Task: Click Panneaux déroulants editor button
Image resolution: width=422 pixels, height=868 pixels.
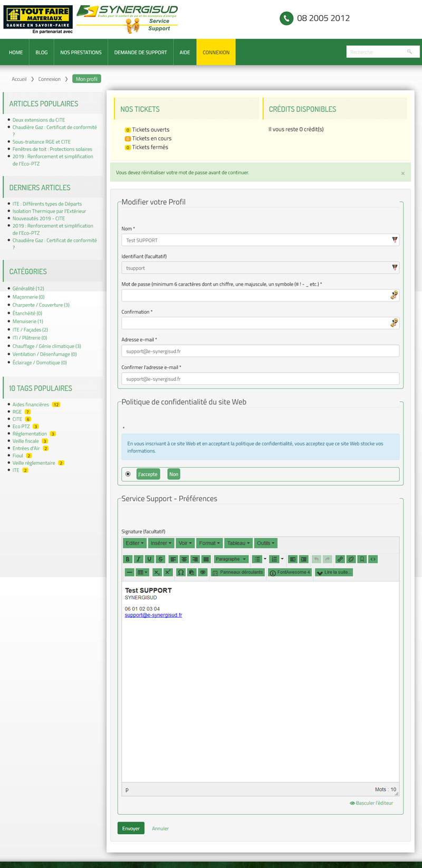Action: point(237,572)
